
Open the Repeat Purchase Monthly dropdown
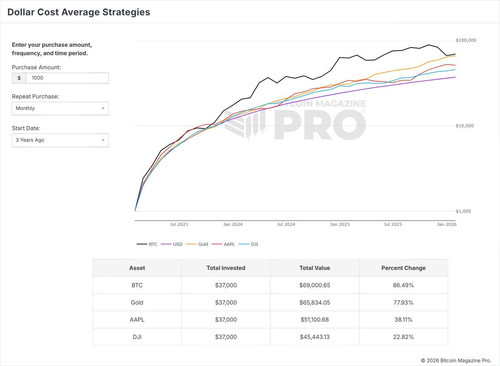[60, 108]
